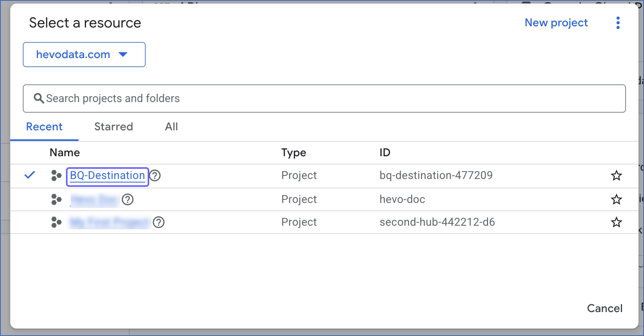
Task: Open the hevodata.com organization dropdown
Action: [84, 55]
